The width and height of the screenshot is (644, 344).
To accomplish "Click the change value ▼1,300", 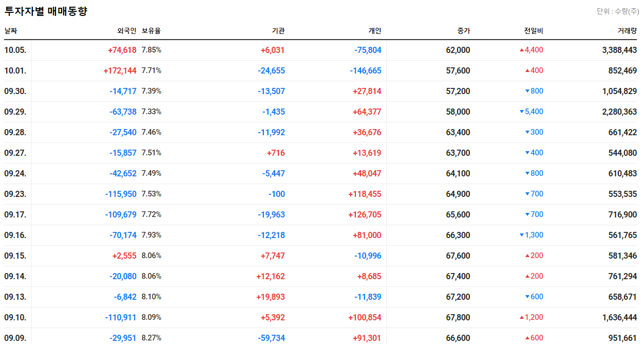I will click(531, 235).
